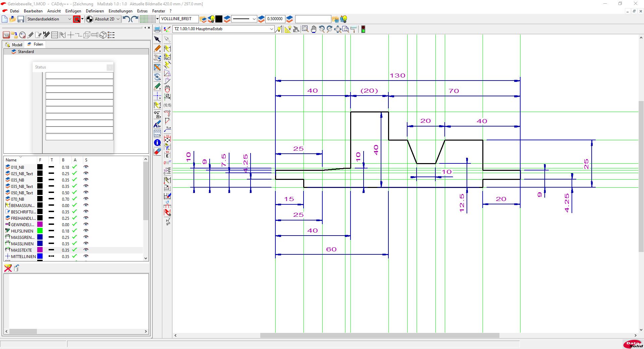This screenshot has width=644, height=349.
Task: Open the Datei menu
Action: [14, 11]
